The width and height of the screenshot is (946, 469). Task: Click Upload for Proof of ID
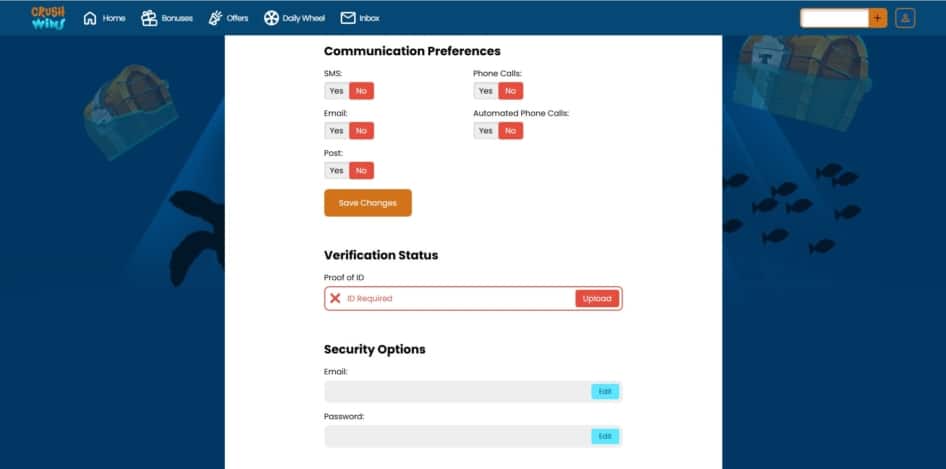597,299
